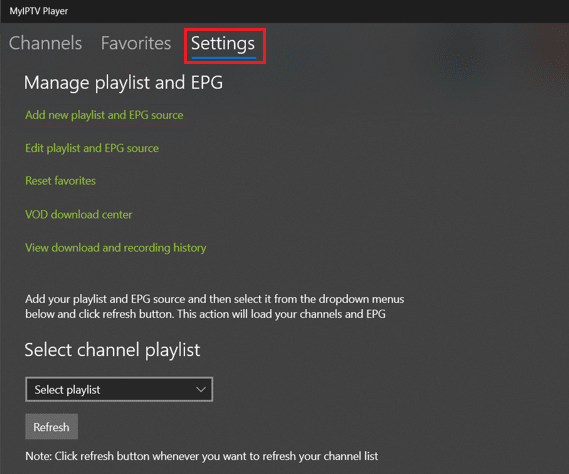This screenshot has height=474, width=569.
Task: Click the MyIPTV Player title text
Action: click(x=39, y=11)
